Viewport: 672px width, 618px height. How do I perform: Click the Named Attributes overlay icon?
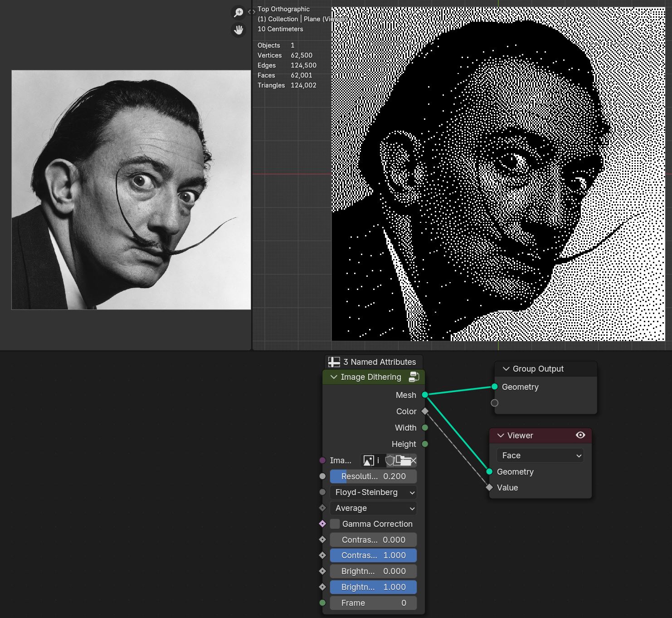pos(334,362)
